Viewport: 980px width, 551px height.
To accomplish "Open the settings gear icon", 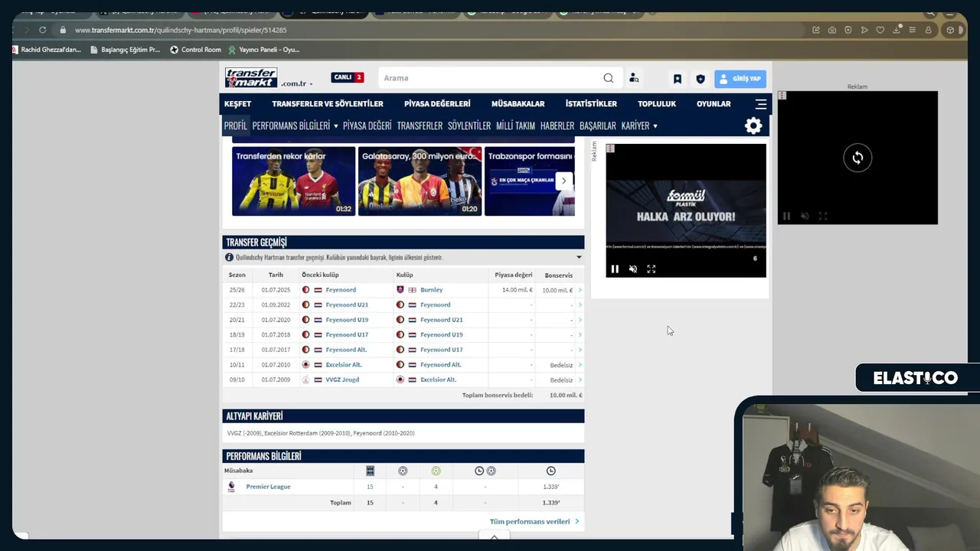I will click(753, 126).
